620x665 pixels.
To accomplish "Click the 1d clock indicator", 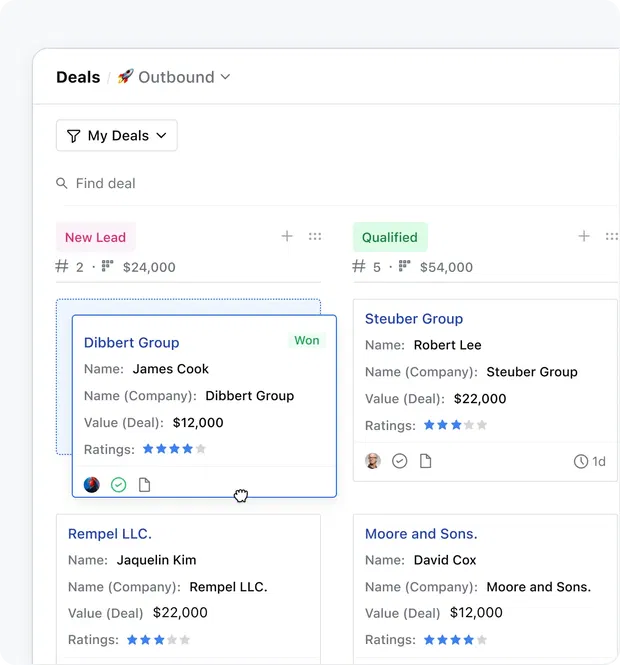I will click(x=589, y=461).
